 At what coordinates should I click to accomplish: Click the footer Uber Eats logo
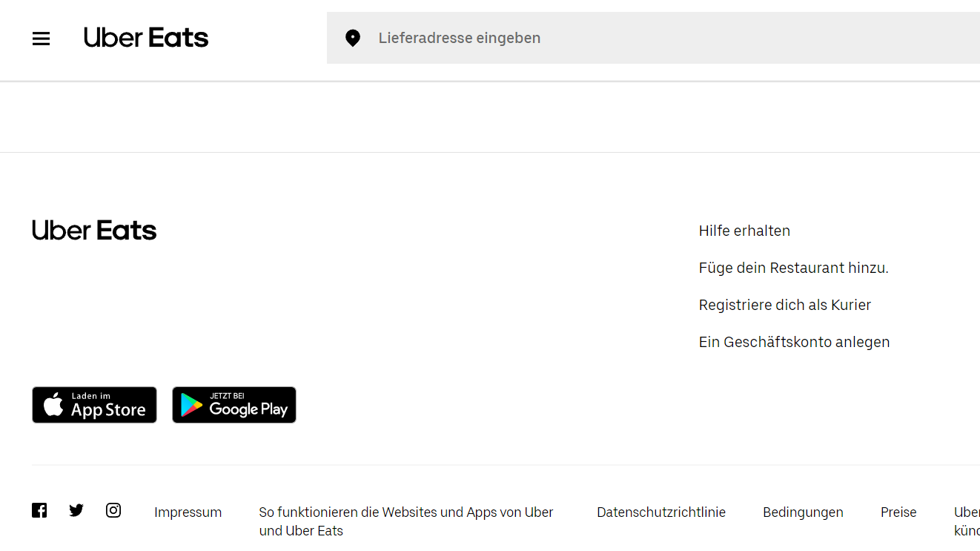[x=94, y=230]
